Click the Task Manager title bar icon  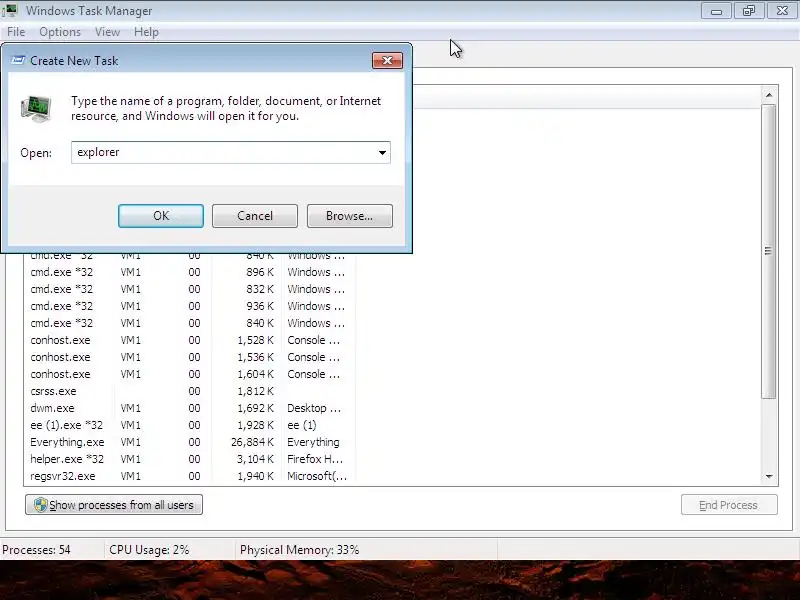click(9, 10)
